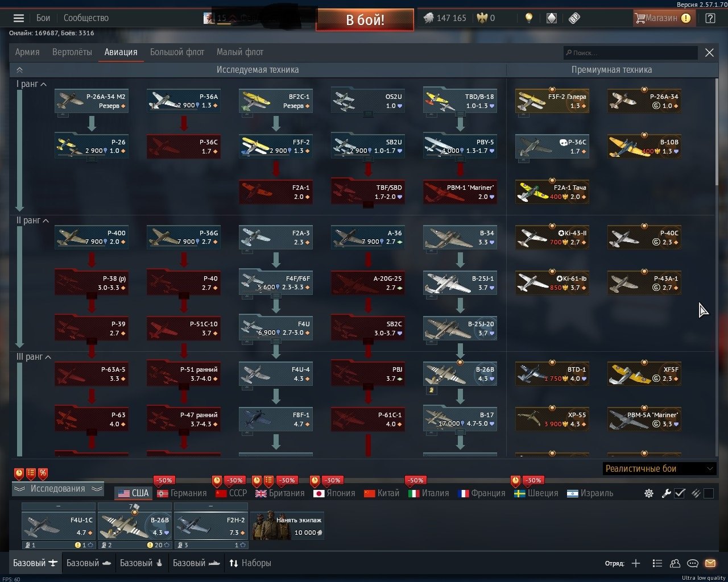Click Нанять экипаж for 10 000

(x=288, y=526)
